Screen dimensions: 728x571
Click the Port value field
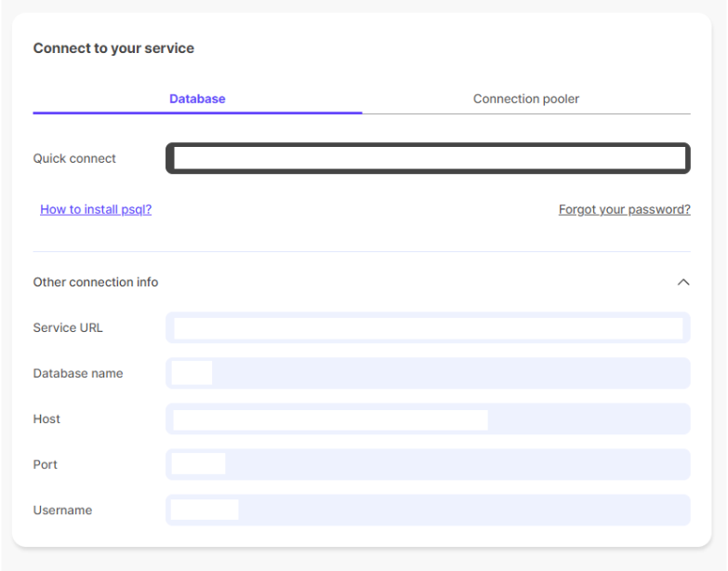(x=428, y=464)
